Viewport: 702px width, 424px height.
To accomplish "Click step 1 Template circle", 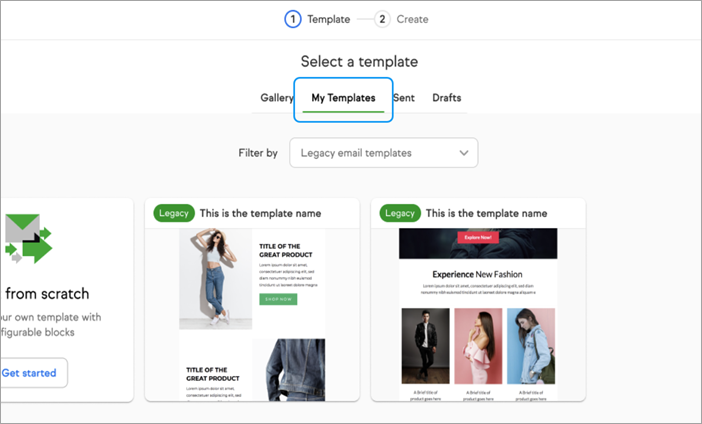I will [x=293, y=19].
